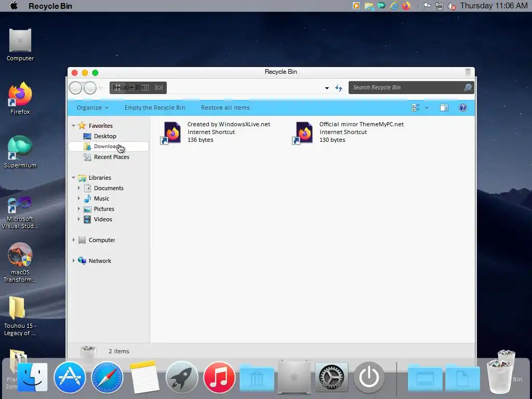Open the Recycle Bin menu bar title
The height and width of the screenshot is (399, 532).
(x=50, y=6)
